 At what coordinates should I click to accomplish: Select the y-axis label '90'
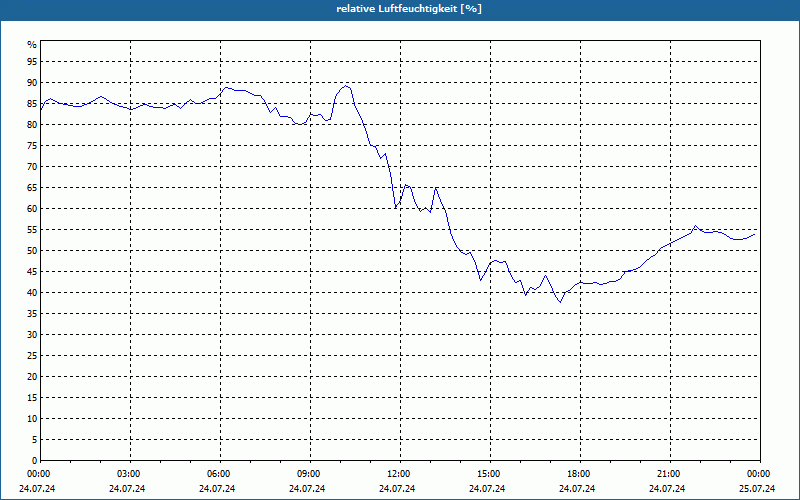[32, 83]
